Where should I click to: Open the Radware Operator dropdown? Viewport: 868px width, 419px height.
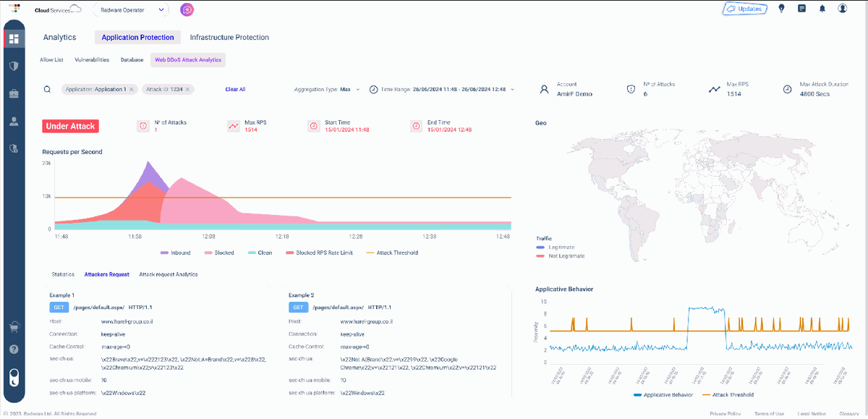click(132, 9)
